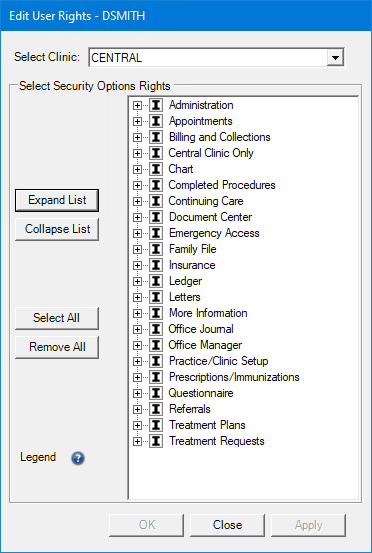Image resolution: width=372 pixels, height=553 pixels.
Task: Select the Practice/Clinic Setup tree item
Action: (x=219, y=361)
